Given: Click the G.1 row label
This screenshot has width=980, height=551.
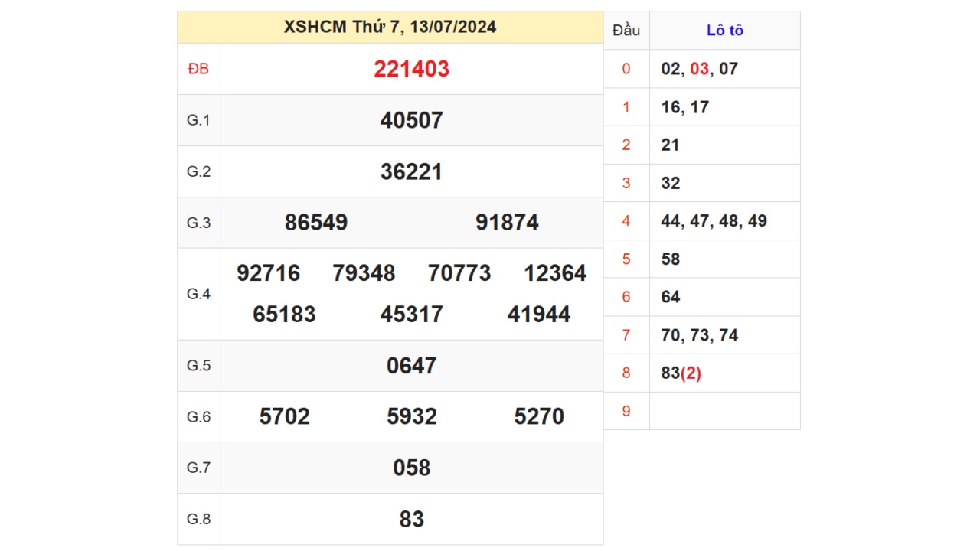Looking at the screenshot, I should point(198,120).
